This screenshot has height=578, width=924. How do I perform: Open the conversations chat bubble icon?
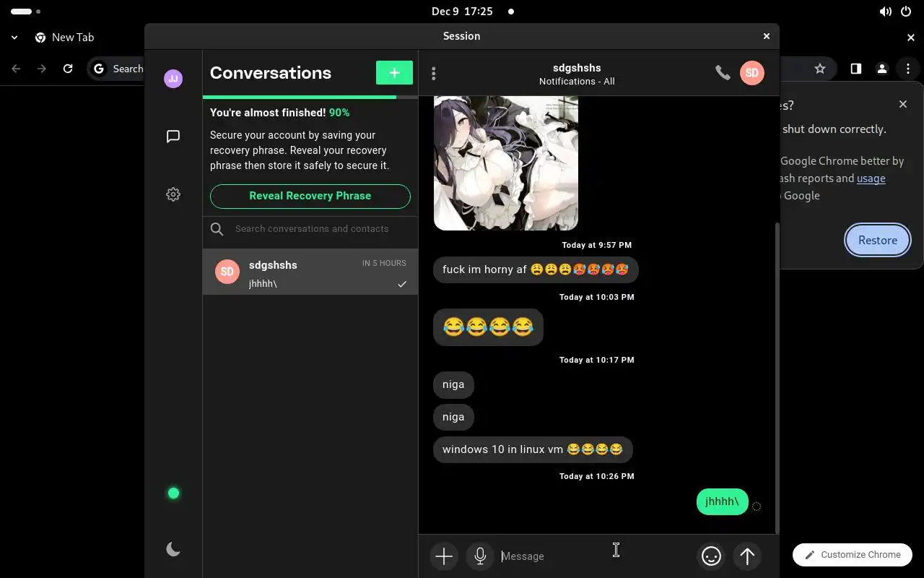[173, 137]
